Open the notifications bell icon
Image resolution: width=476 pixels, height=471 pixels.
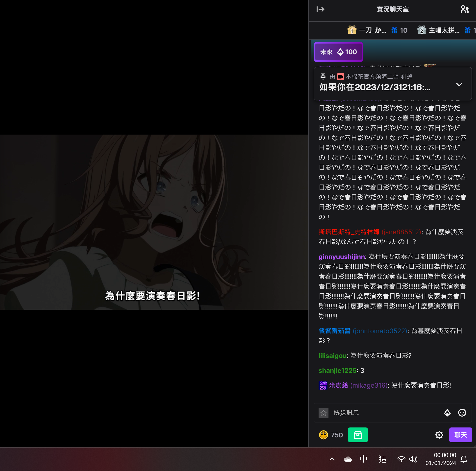[x=463, y=459]
